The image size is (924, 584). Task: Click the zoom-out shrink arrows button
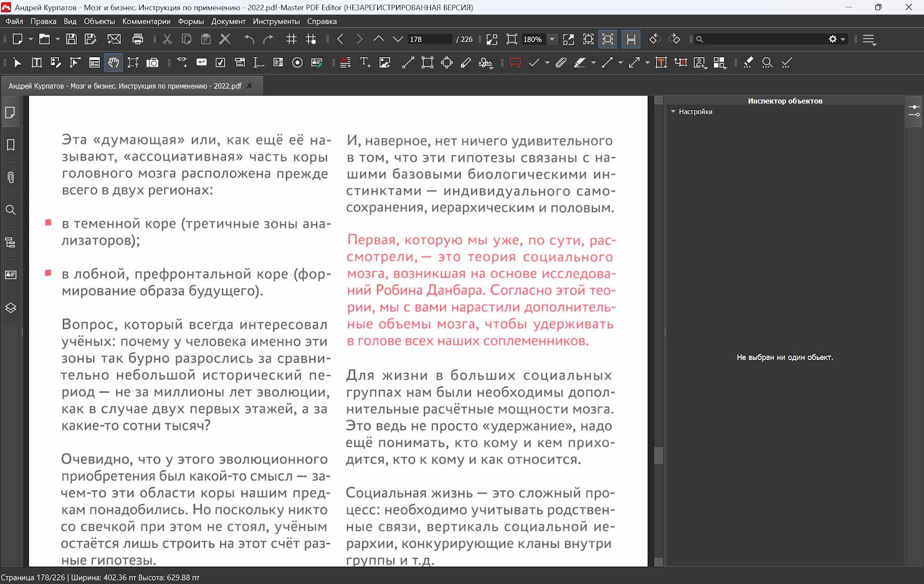pos(491,39)
